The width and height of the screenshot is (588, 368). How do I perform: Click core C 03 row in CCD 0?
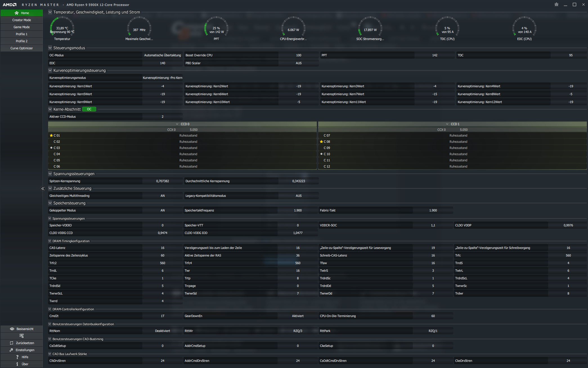pos(57,148)
